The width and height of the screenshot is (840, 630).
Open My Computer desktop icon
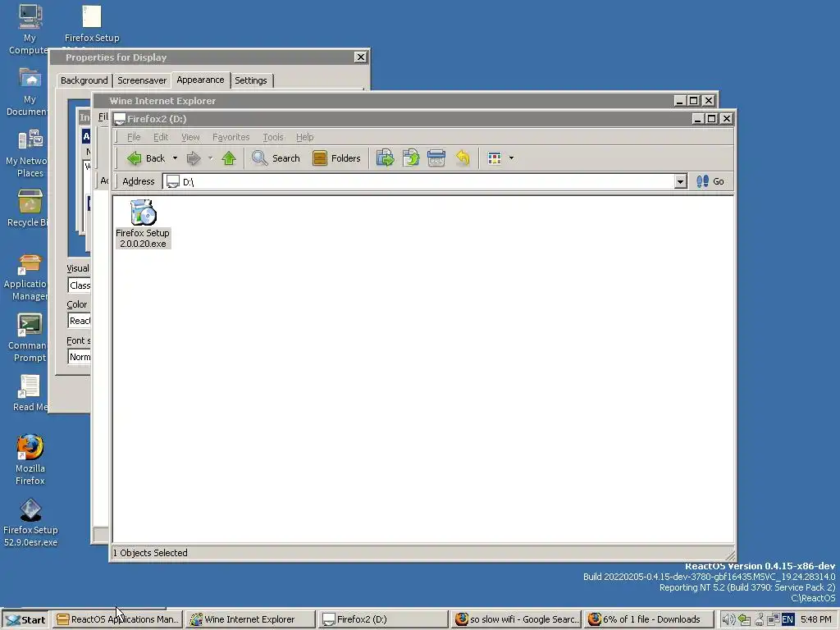30,29
